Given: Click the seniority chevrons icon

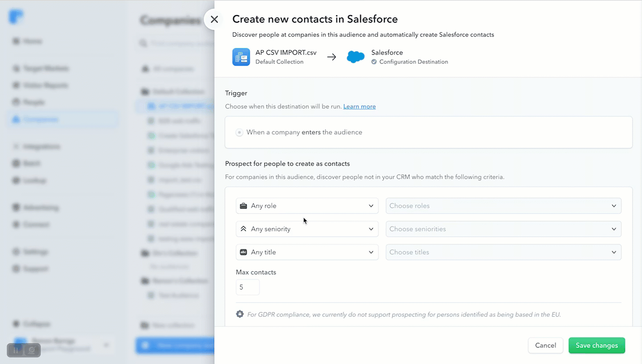Looking at the screenshot, I should pos(243,229).
